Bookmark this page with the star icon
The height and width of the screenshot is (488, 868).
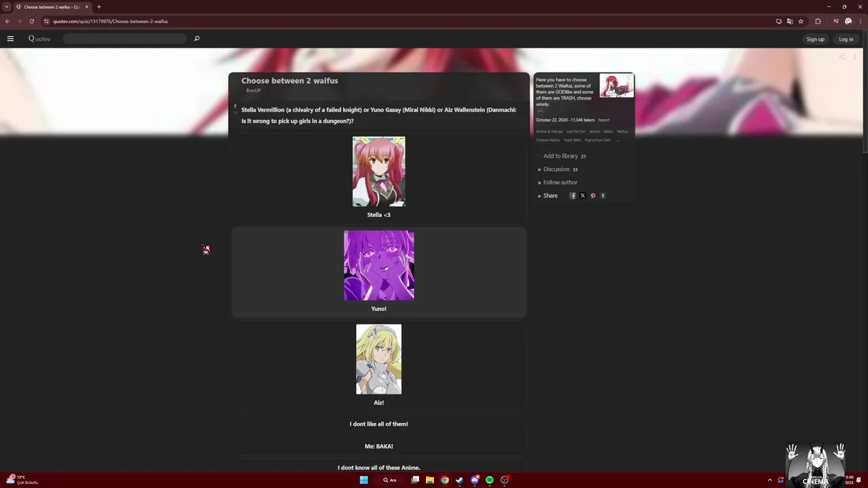(x=801, y=21)
